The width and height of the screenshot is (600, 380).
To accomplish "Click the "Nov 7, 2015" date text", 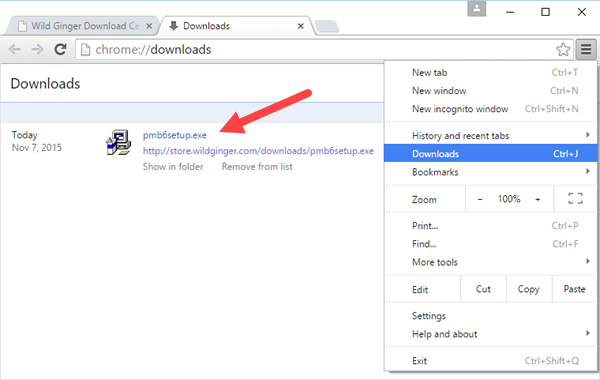I will [37, 147].
